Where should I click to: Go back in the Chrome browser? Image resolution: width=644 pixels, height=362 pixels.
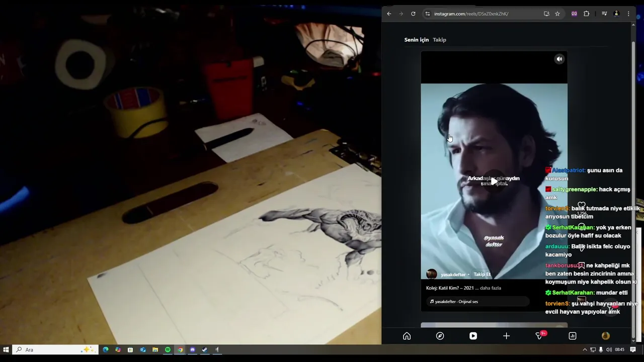click(x=389, y=14)
